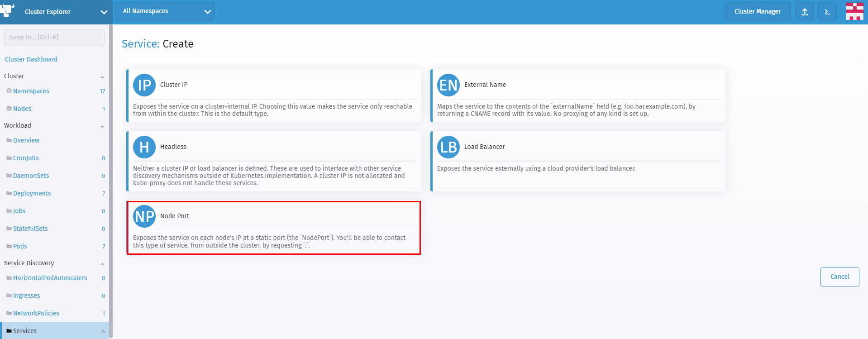Viewport: 868px width, 339px height.
Task: Click the folder icon beside NetworkPolicies
Action: point(9,313)
